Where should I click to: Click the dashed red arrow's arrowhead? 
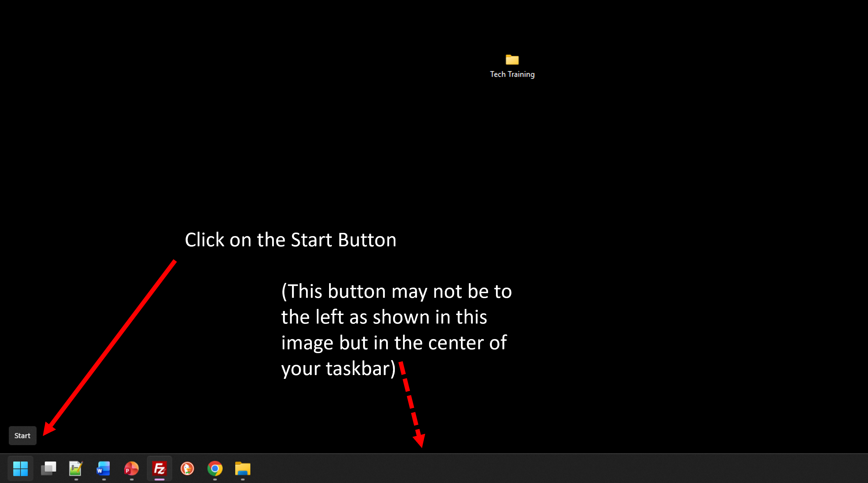pos(419,440)
